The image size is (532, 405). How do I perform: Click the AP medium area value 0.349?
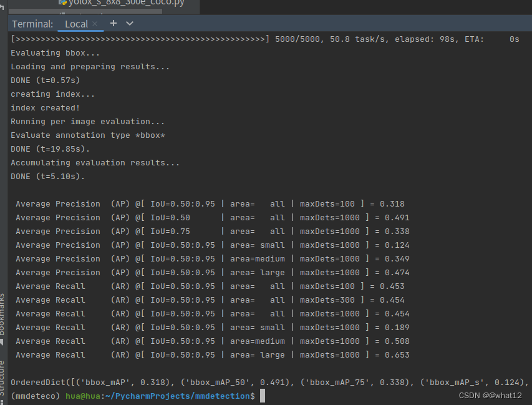(x=397, y=259)
